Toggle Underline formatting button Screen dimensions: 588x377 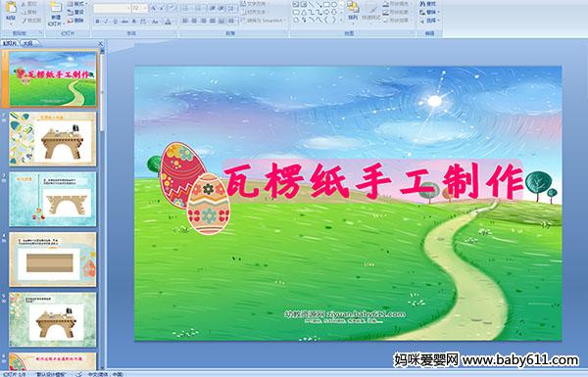pyautogui.click(x=115, y=22)
